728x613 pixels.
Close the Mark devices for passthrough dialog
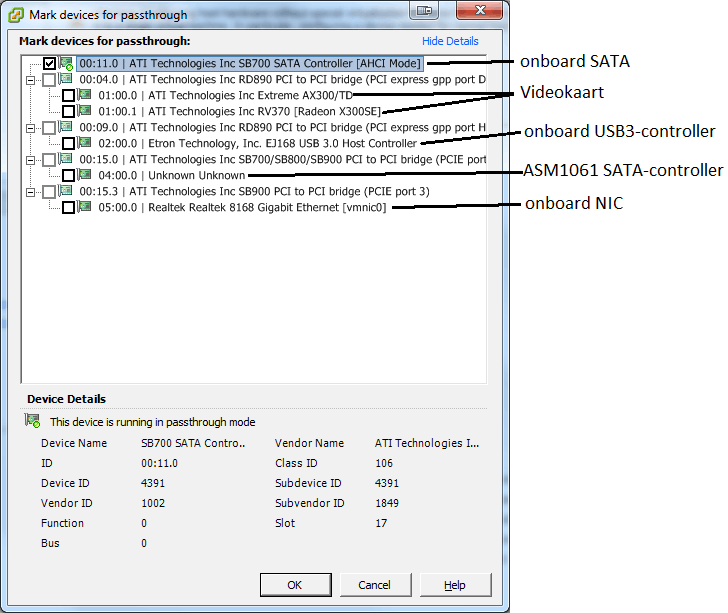(x=479, y=10)
